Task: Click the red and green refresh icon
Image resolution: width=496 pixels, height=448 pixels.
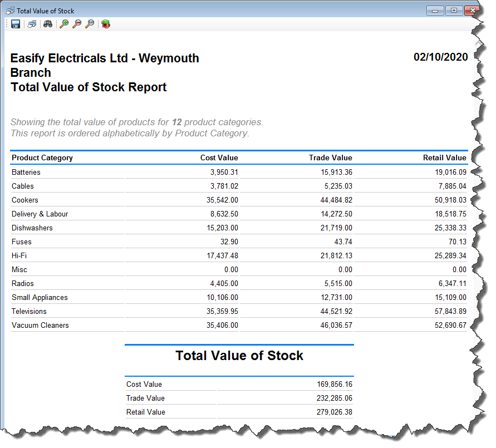Action: point(106,24)
